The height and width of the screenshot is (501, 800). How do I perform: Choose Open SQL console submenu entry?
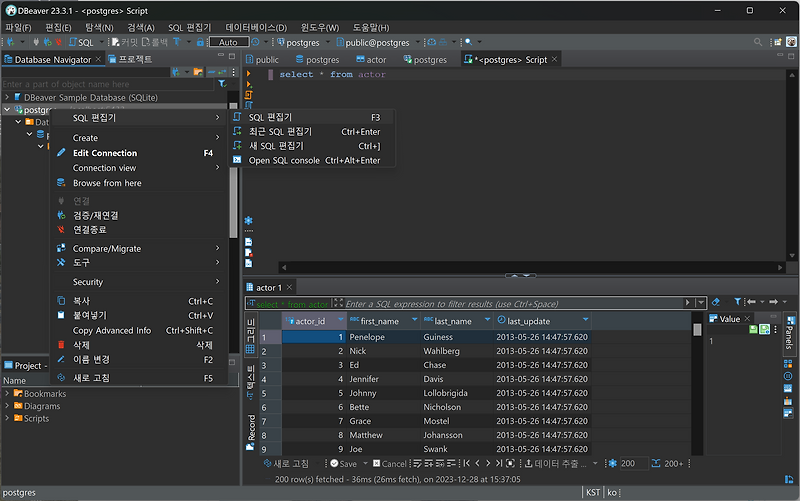pos(314,160)
